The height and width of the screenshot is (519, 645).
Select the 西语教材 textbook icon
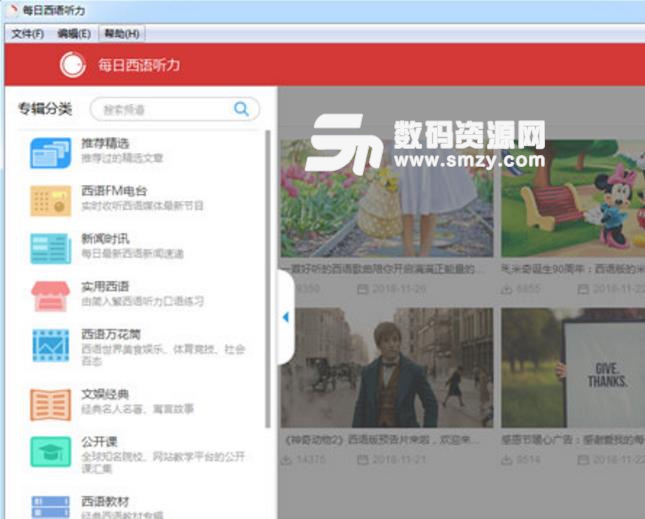(51, 507)
